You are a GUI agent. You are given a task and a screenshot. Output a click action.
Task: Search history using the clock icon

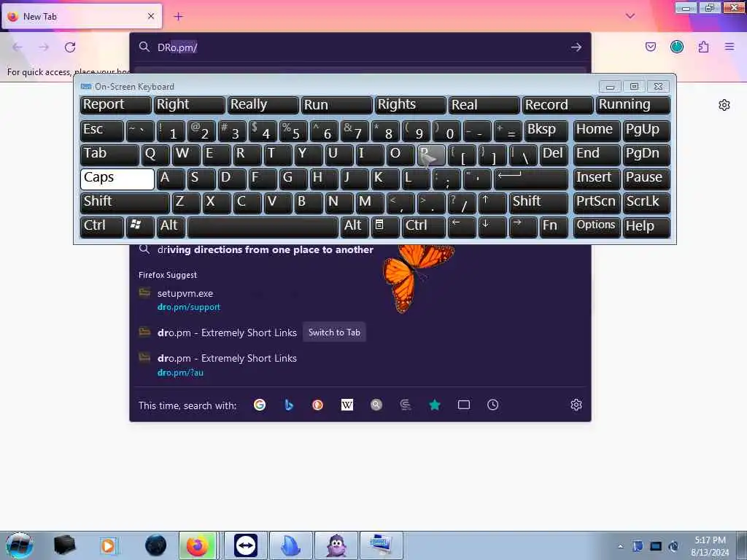pos(492,405)
